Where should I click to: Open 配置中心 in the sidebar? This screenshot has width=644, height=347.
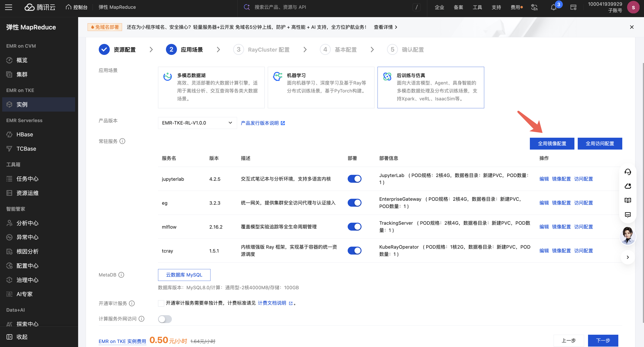38,266
